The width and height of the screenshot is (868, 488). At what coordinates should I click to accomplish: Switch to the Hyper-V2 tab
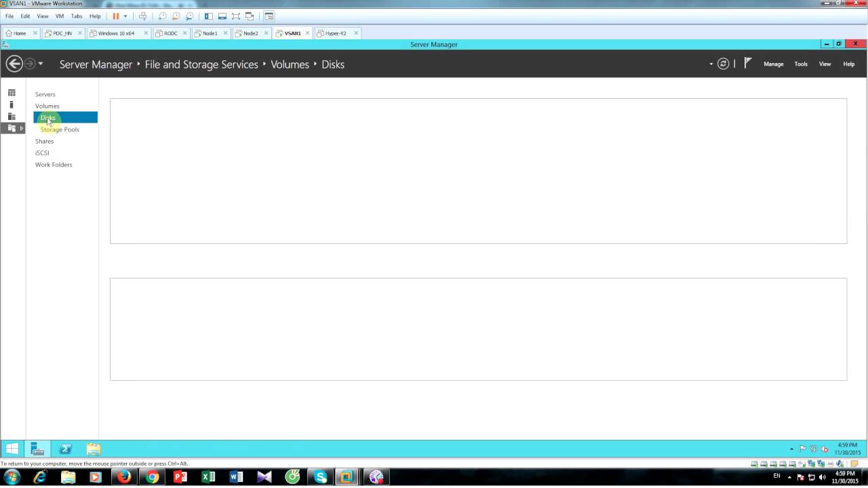(336, 33)
